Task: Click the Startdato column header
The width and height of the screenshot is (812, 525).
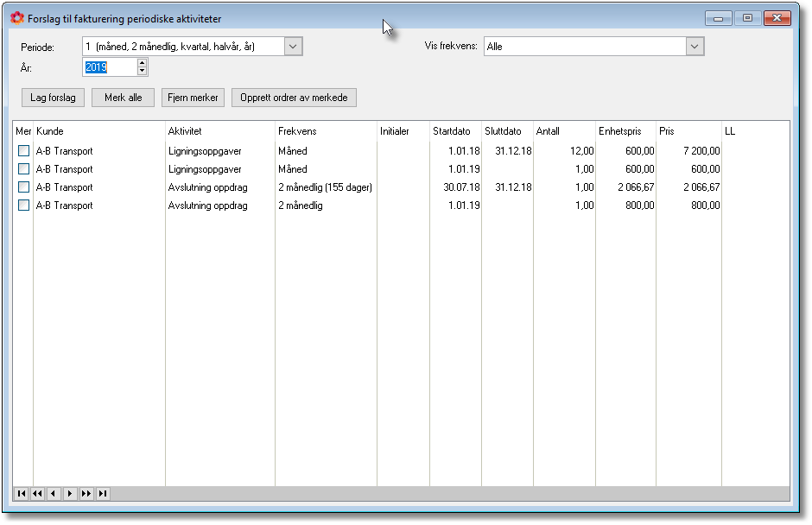Action: click(x=456, y=131)
